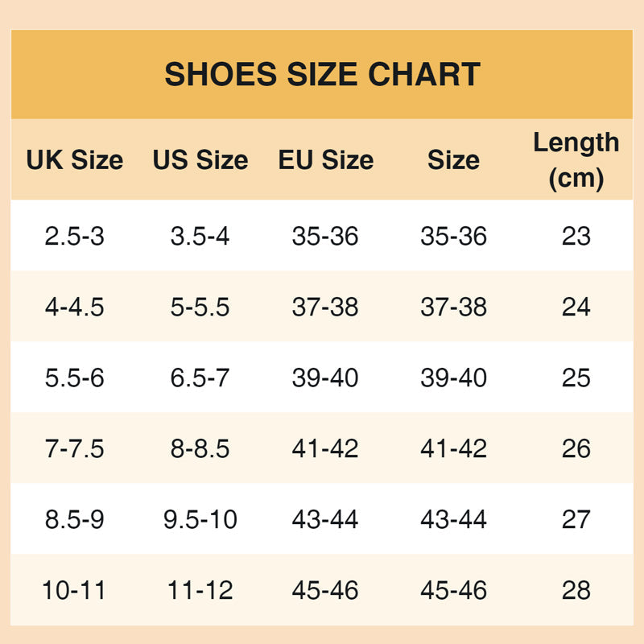644x644 pixels.
Task: Click the SHOES SIZE CHART title
Action: click(x=322, y=75)
